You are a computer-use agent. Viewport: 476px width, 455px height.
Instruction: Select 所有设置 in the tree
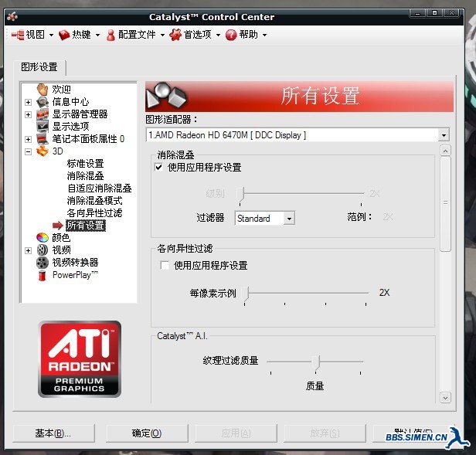(x=86, y=226)
